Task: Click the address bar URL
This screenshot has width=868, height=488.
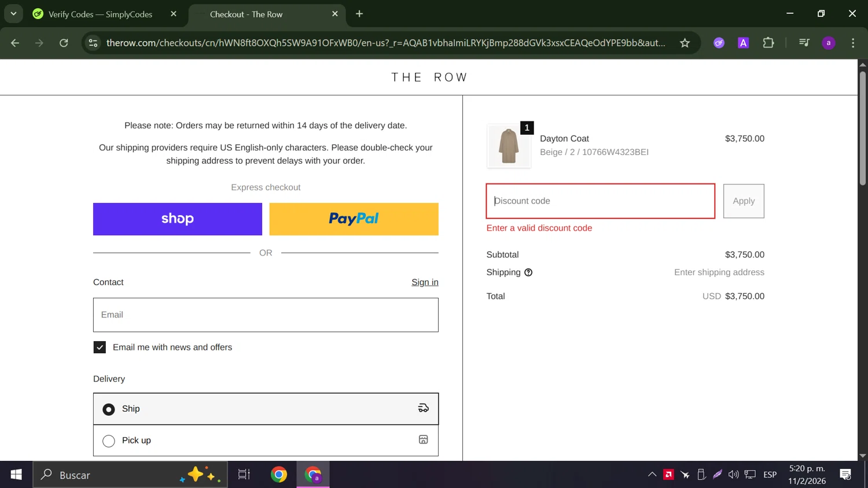Action: 385,43
